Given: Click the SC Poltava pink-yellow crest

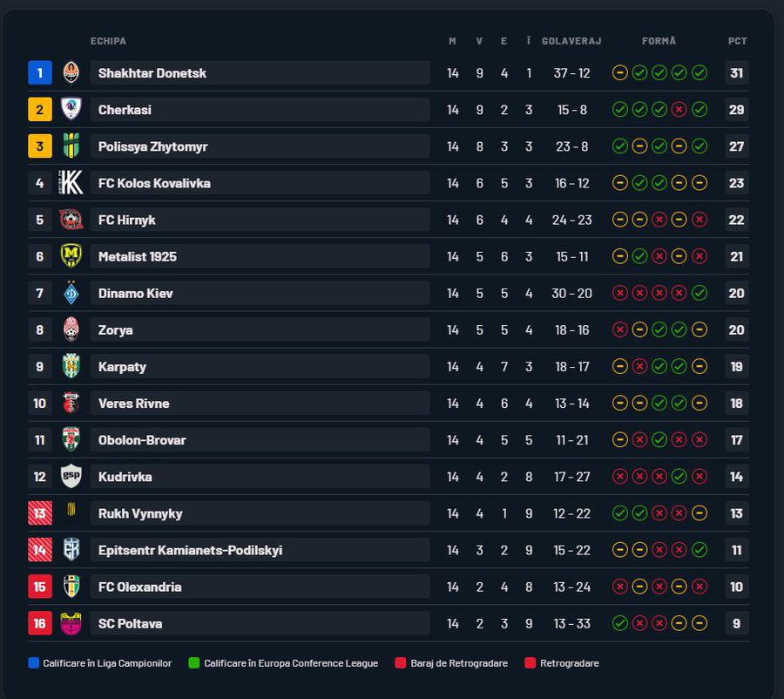Looking at the screenshot, I should [71, 623].
